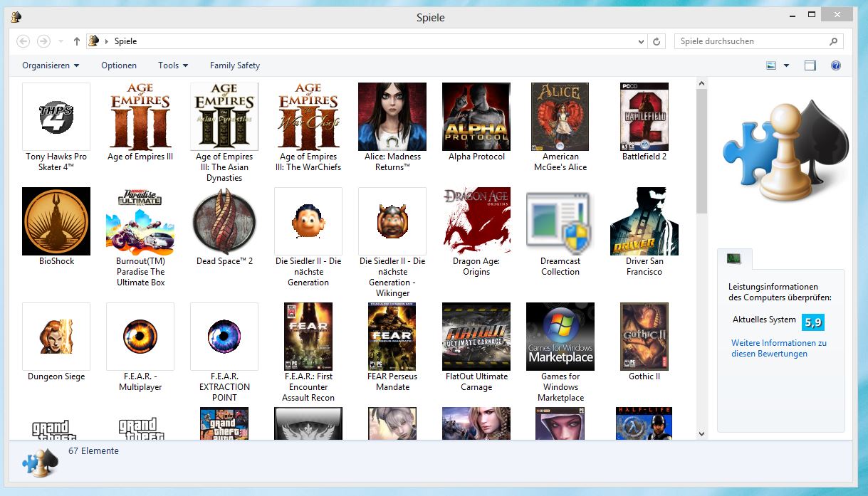This screenshot has height=496, width=868.
Task: Open the Tools dropdown menu
Action: click(x=173, y=65)
